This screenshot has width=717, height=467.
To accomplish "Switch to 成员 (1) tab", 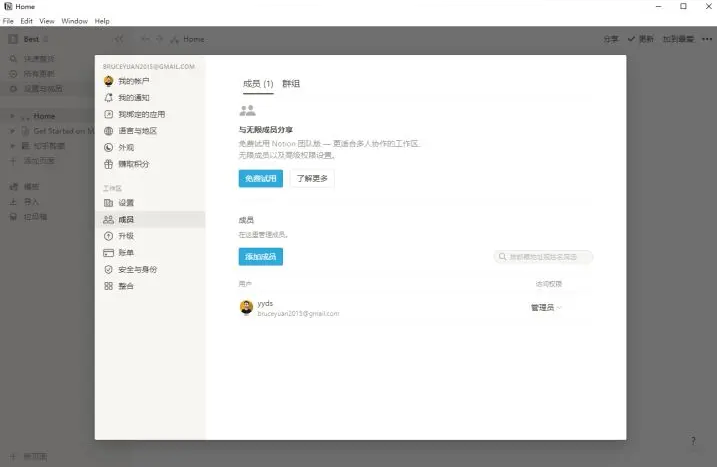I will coord(258,84).
